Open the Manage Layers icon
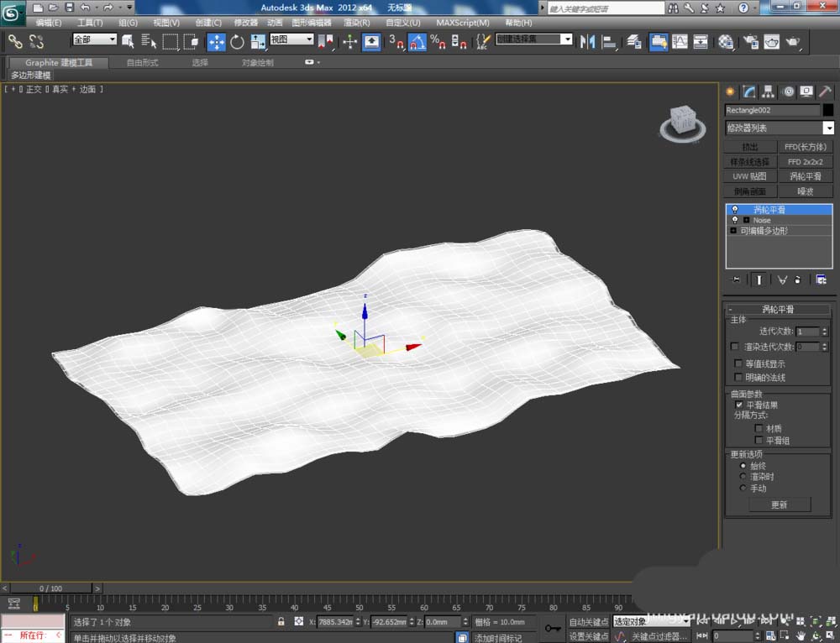Screen dimensions: 840x643 [633, 41]
